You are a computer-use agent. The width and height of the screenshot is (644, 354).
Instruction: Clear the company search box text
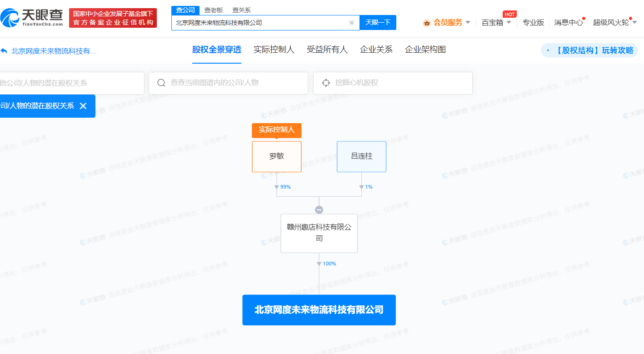click(x=352, y=23)
